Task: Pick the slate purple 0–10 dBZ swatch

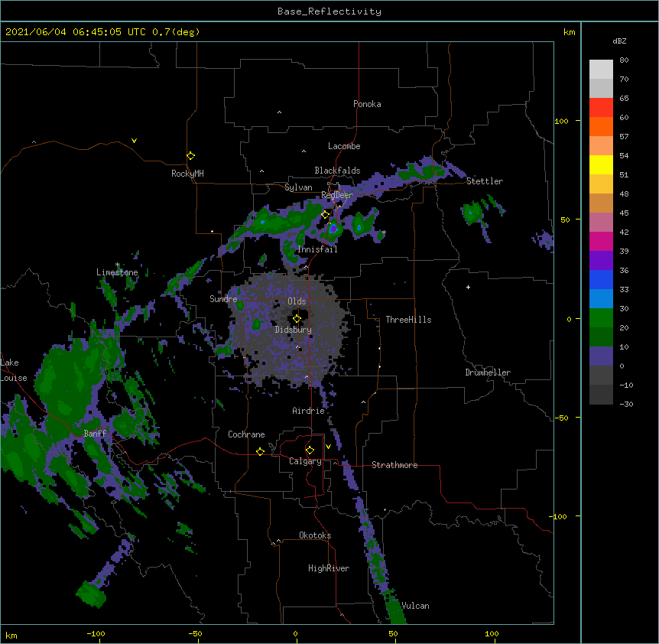Action: coord(601,356)
